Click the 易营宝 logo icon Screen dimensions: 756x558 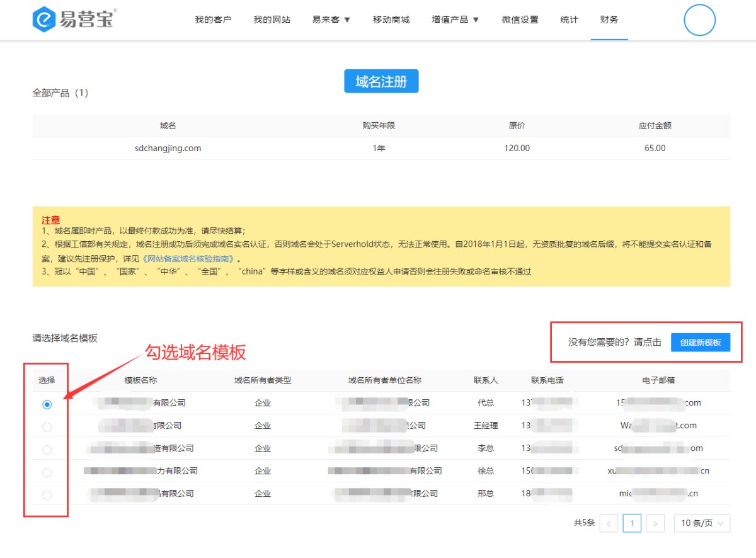tap(43, 20)
